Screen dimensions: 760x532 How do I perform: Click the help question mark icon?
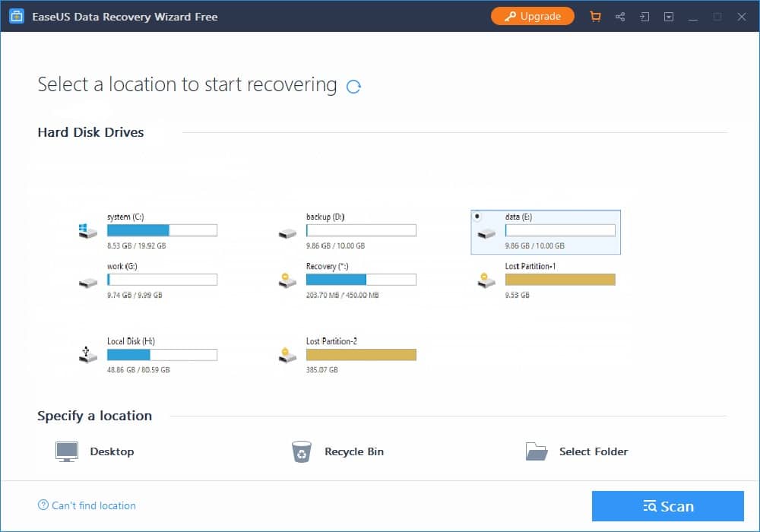click(43, 505)
